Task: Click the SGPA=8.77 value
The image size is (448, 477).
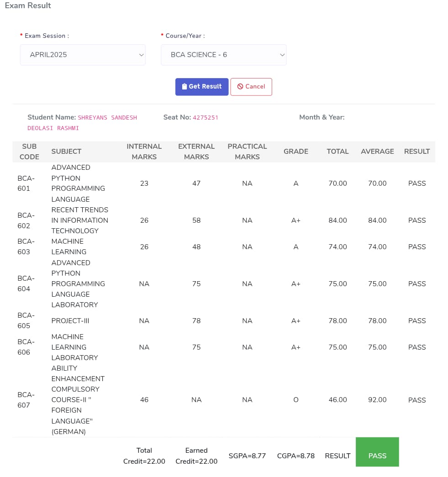Action: (247, 456)
